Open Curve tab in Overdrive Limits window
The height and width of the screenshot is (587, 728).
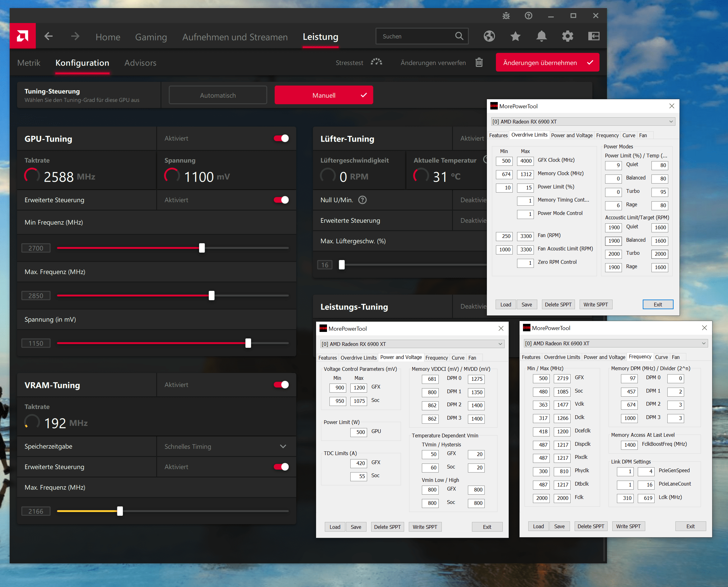pyautogui.click(x=628, y=135)
